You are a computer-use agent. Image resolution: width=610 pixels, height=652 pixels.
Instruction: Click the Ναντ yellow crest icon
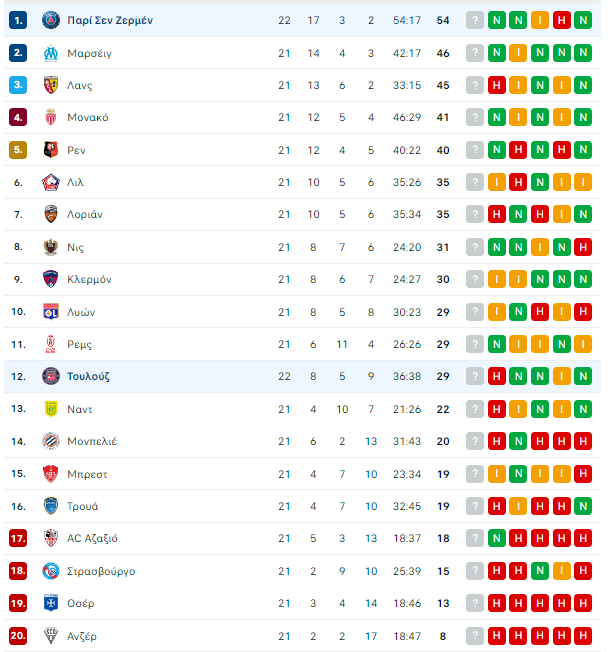(51, 409)
